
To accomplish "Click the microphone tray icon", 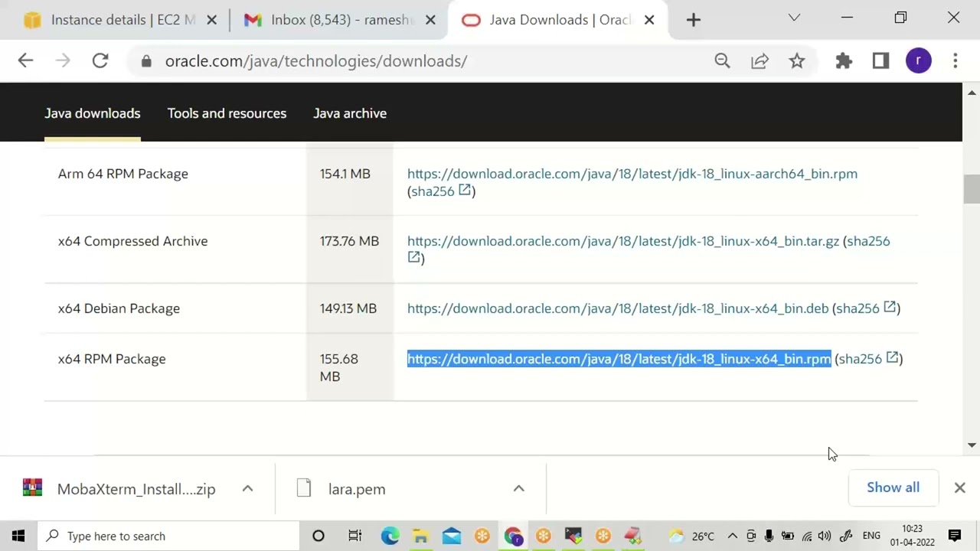I will coord(769,536).
